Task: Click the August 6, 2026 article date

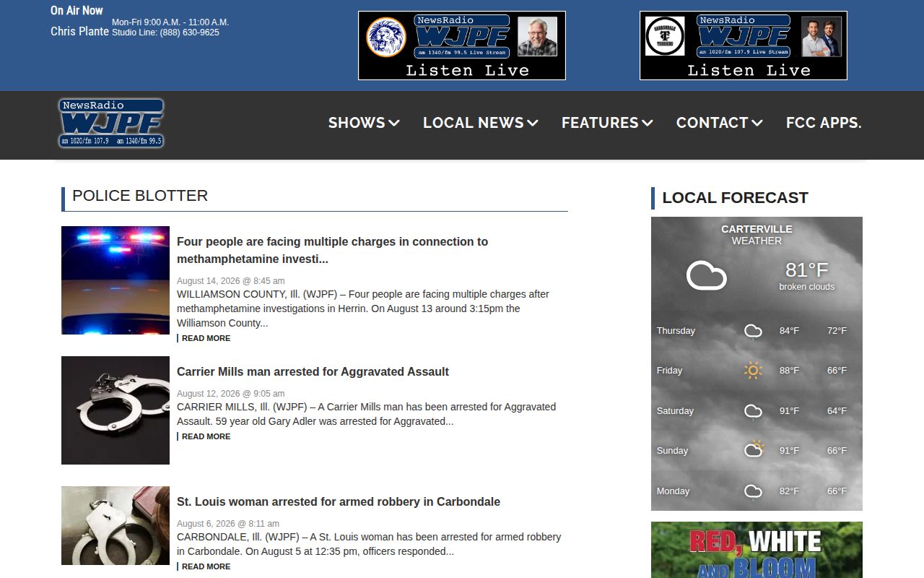Action: tap(228, 524)
